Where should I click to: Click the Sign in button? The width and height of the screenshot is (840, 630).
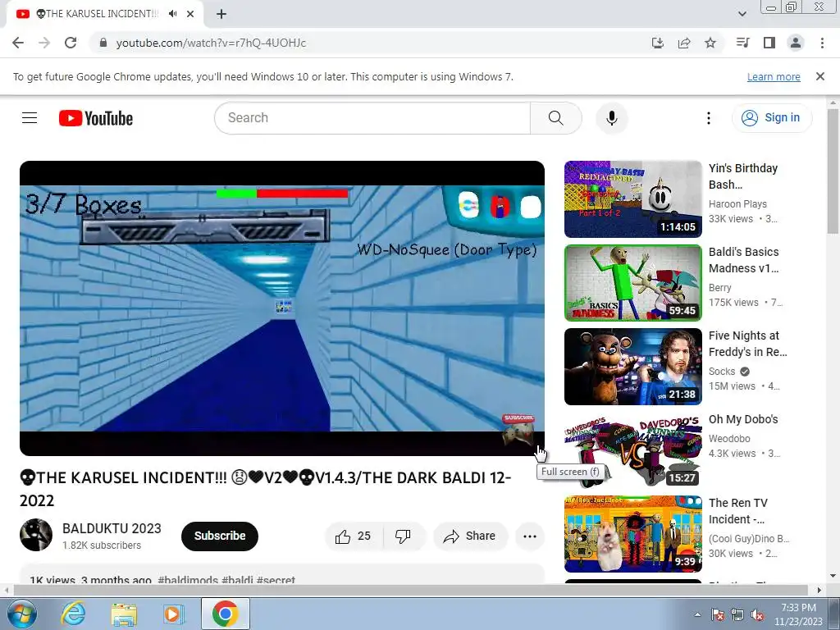(x=771, y=118)
